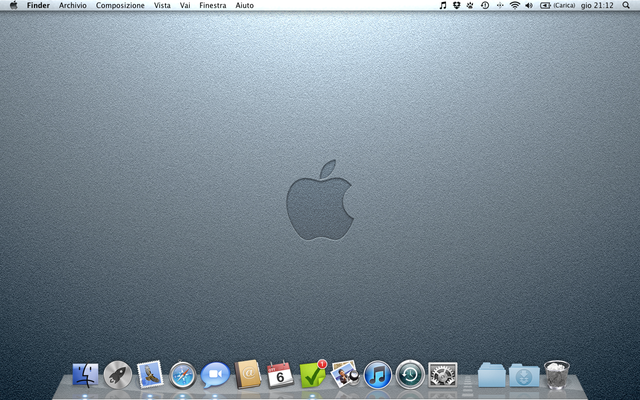The image size is (640, 400).
Task: Open System Preferences gear icon
Action: click(x=443, y=375)
